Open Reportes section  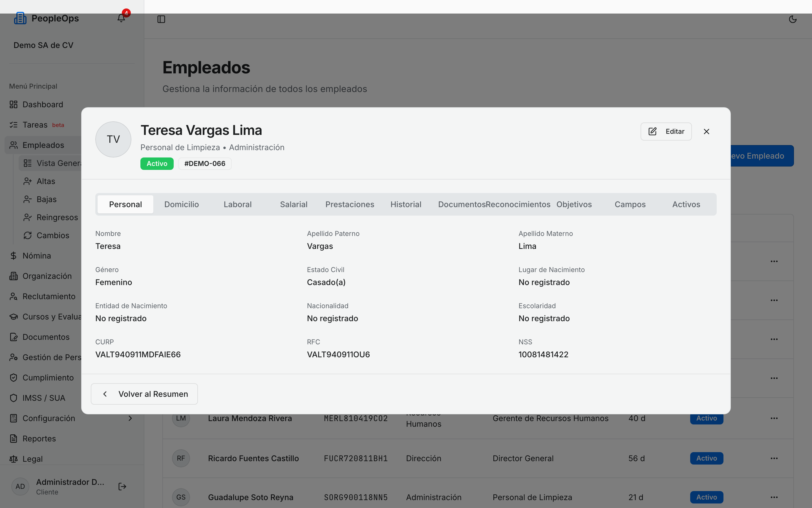(39, 439)
